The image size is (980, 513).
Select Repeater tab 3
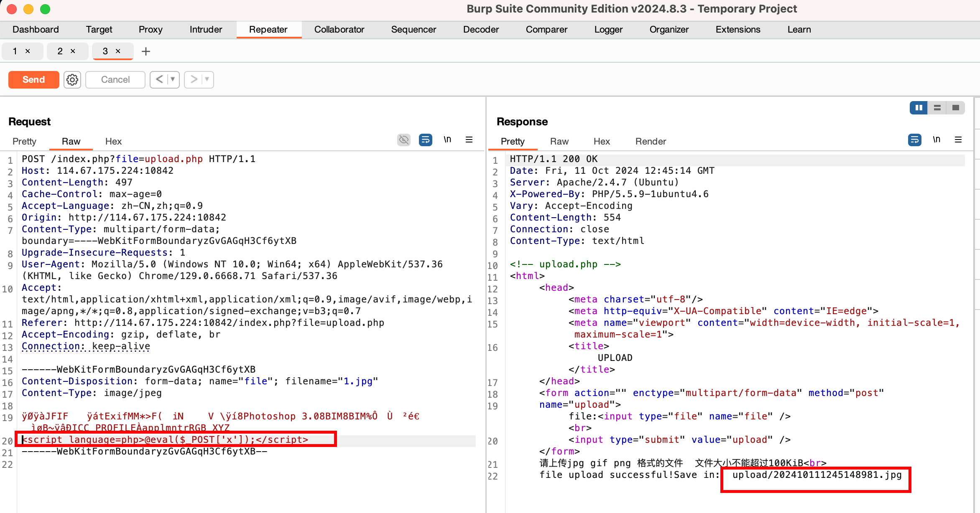click(105, 51)
